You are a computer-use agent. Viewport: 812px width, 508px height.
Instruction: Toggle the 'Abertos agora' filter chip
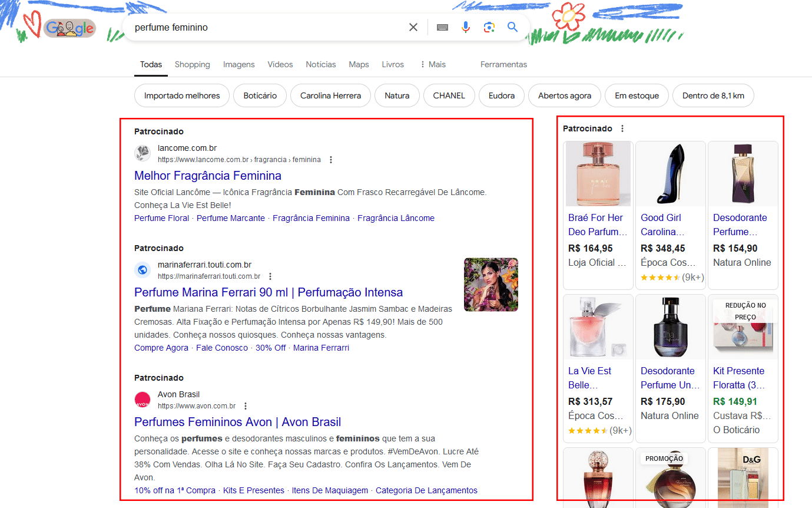564,95
